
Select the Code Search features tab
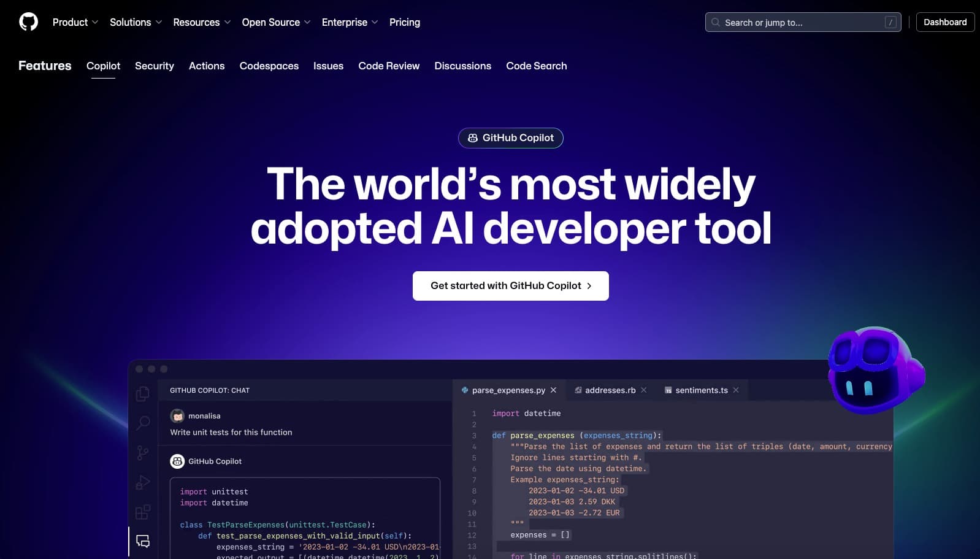(537, 66)
